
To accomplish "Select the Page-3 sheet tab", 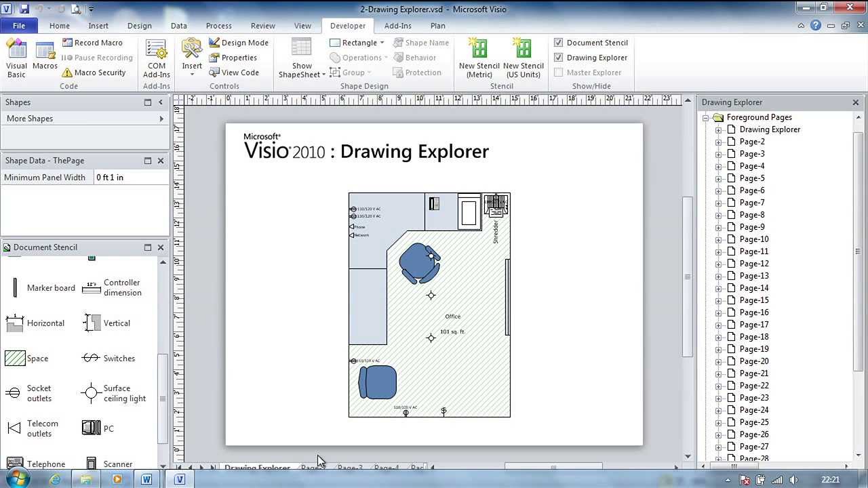I will (350, 468).
